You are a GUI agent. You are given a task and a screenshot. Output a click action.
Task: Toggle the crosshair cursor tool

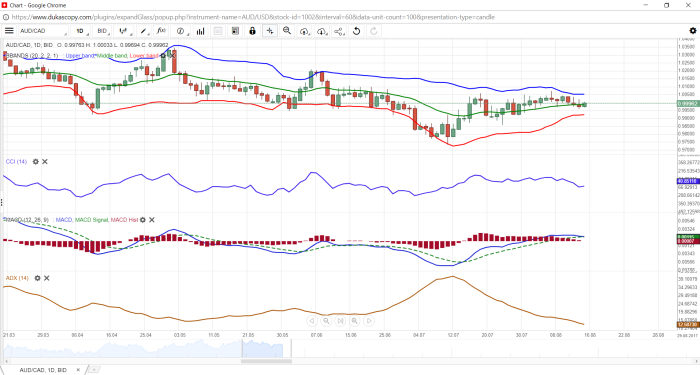[270, 31]
